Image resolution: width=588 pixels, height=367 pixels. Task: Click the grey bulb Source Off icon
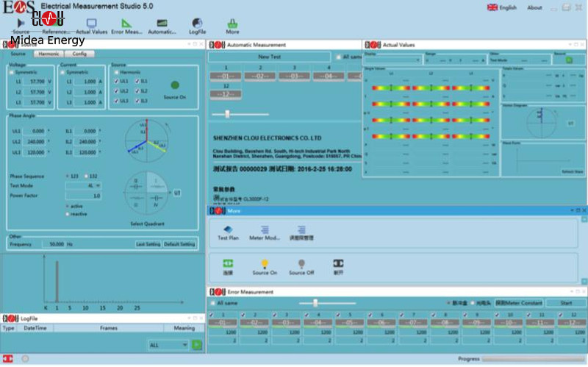[301, 263]
